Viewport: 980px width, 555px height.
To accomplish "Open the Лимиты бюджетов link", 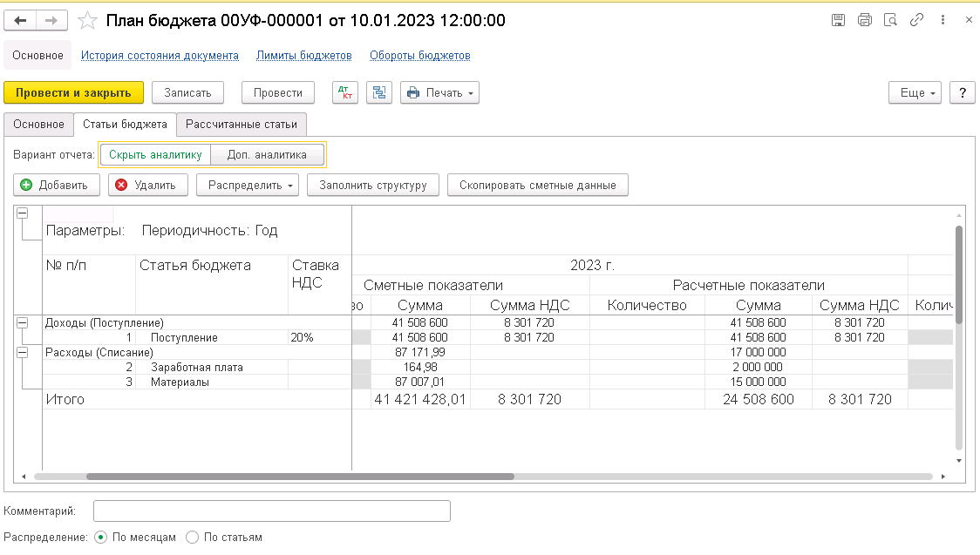I will click(303, 56).
